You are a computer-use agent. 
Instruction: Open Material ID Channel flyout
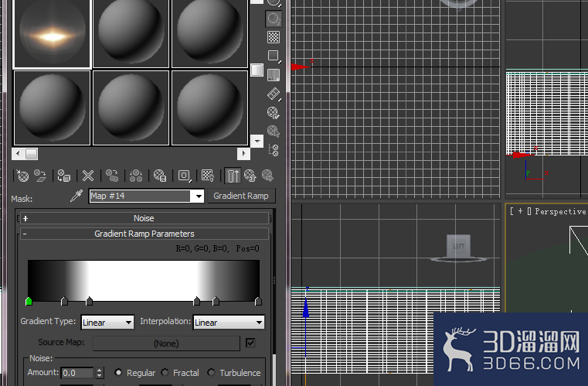(184, 176)
